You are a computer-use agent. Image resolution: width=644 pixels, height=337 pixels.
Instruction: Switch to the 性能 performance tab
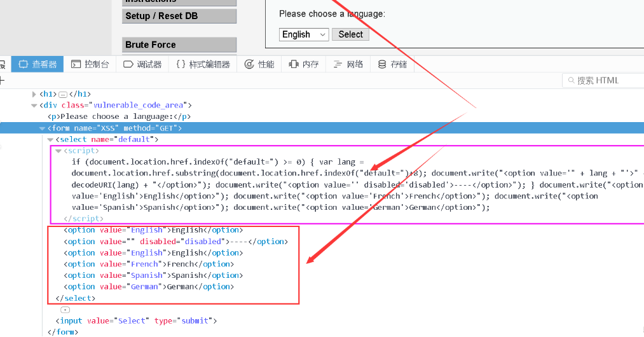[x=259, y=64]
